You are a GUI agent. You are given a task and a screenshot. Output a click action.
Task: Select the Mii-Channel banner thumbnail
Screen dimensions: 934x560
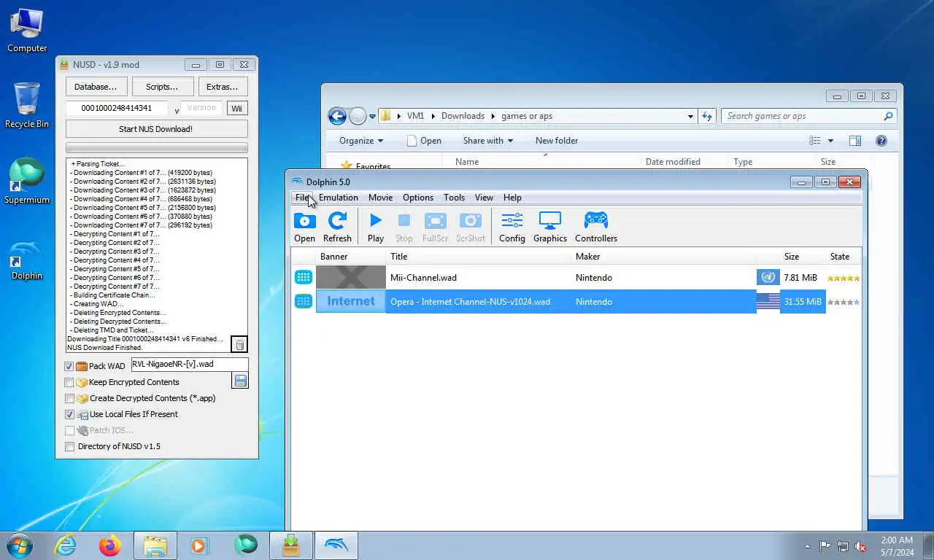tap(351, 277)
